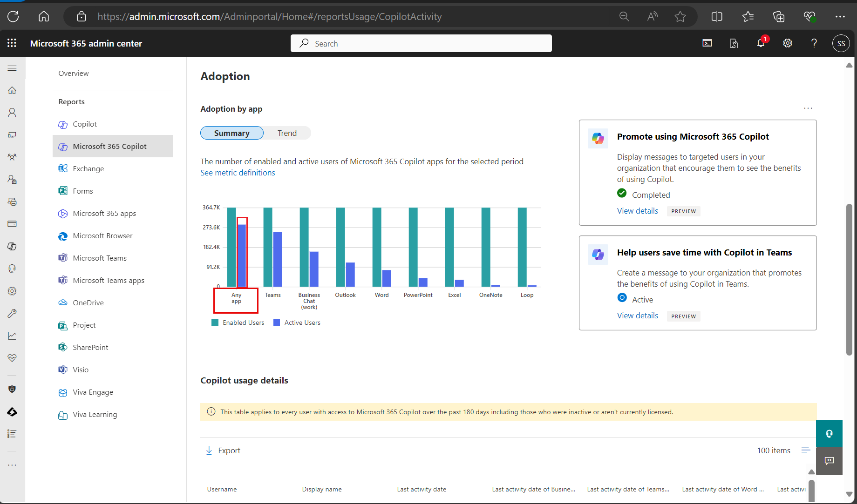Screen dimensions: 857x504
Task: Sort by the Display name column header
Action: pyautogui.click(x=322, y=489)
